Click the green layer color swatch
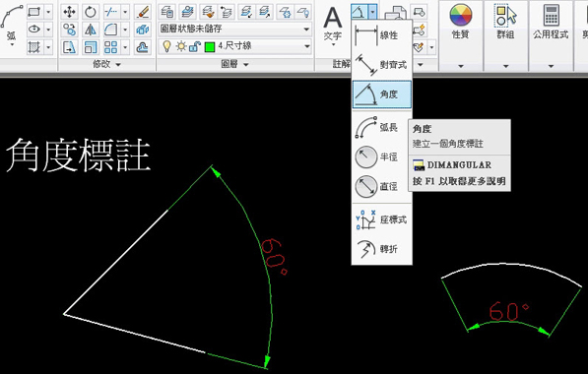 point(210,47)
